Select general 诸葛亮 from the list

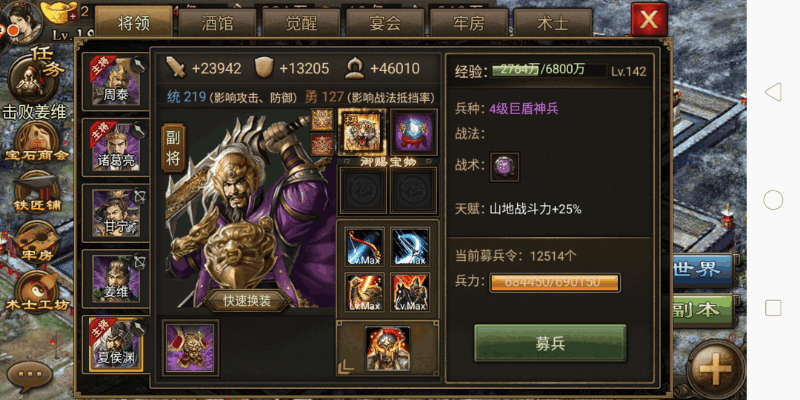coord(116,148)
